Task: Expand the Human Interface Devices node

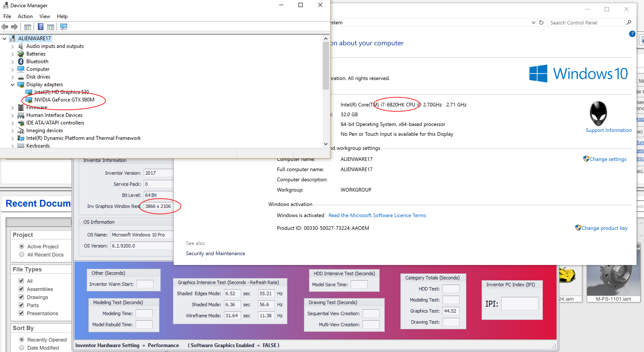Action: tap(13, 115)
